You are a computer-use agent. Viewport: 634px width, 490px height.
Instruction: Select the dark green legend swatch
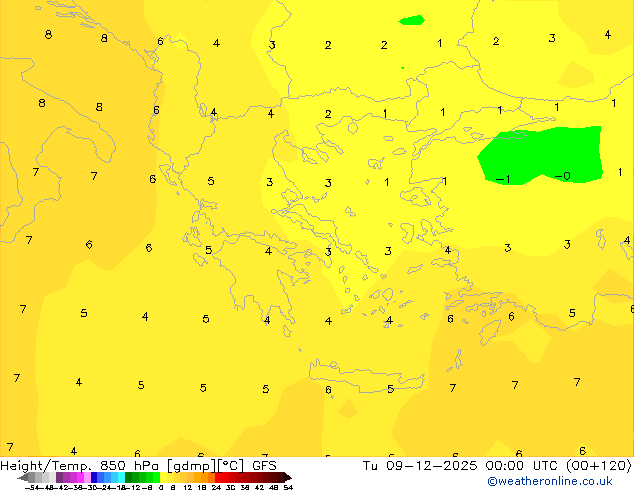point(129,477)
